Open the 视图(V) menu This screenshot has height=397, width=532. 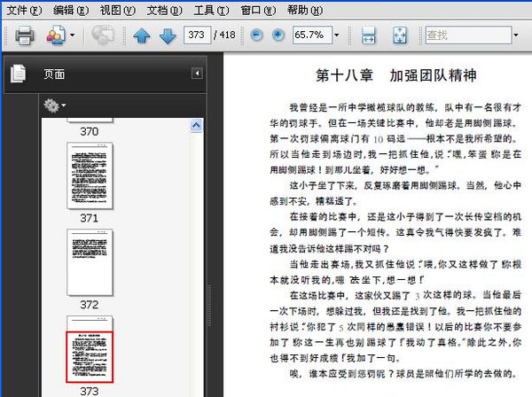pyautogui.click(x=118, y=11)
